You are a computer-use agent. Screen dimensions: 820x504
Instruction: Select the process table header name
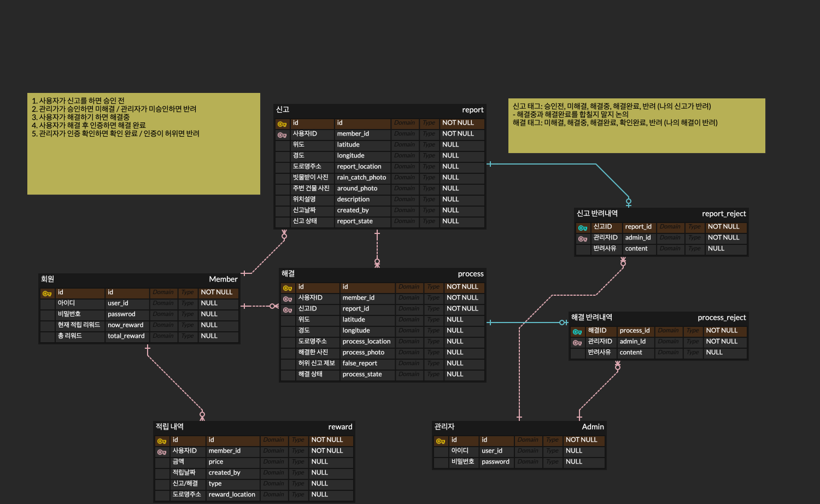470,274
